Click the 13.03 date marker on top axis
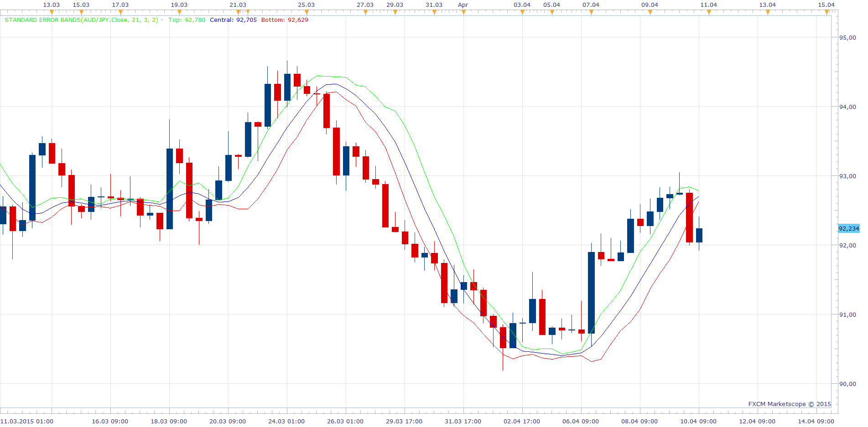Image resolution: width=868 pixels, height=427 pixels. (x=52, y=5)
